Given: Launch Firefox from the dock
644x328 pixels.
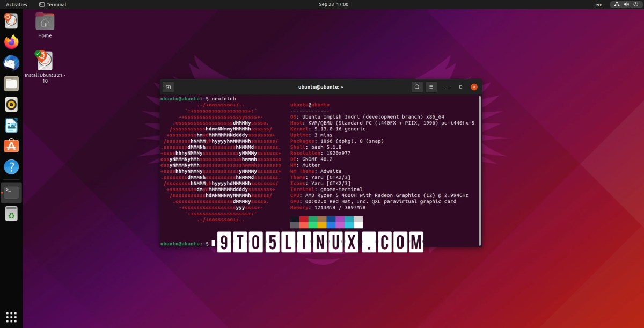Looking at the screenshot, I should tap(11, 42).
